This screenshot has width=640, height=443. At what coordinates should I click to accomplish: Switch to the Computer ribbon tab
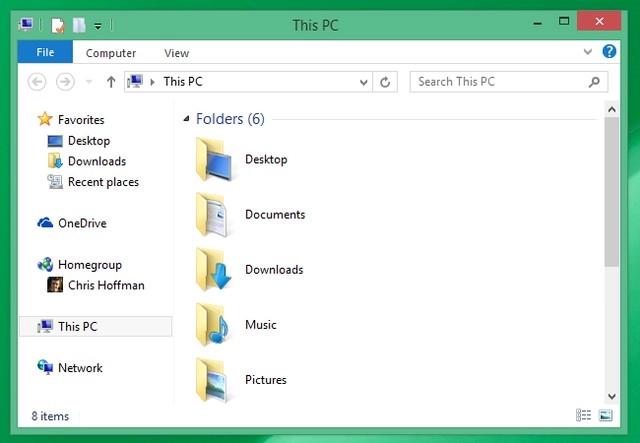click(x=111, y=53)
